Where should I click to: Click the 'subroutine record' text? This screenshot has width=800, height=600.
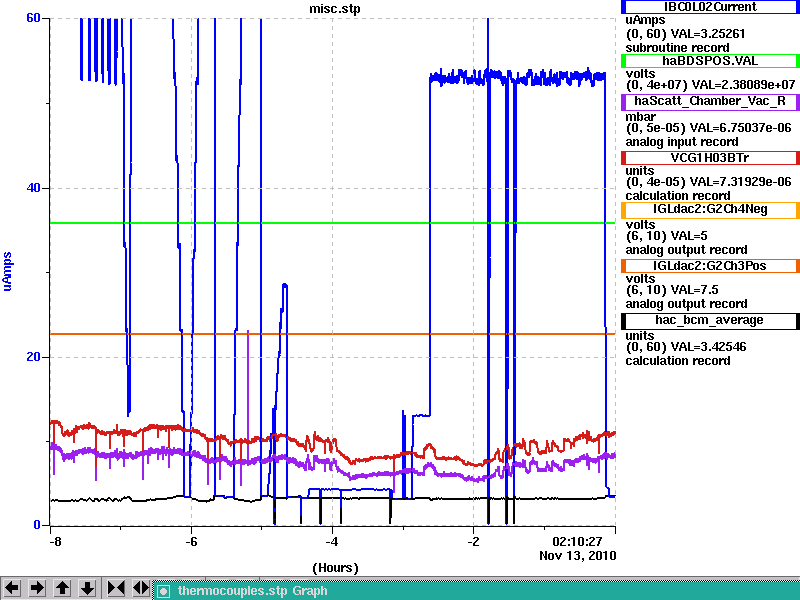678,48
